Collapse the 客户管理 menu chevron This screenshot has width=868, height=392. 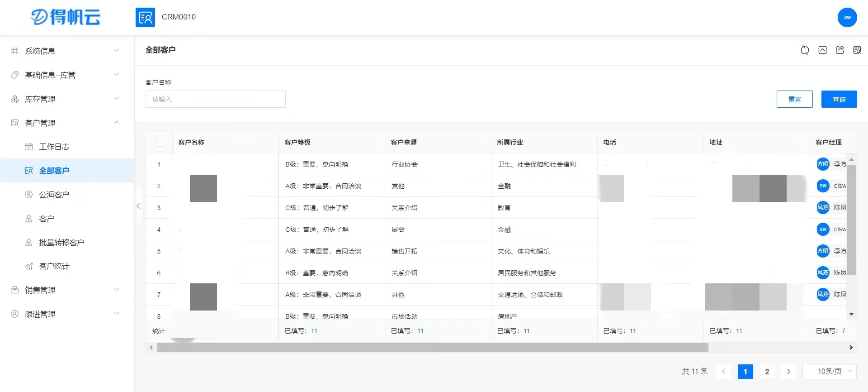tap(117, 123)
